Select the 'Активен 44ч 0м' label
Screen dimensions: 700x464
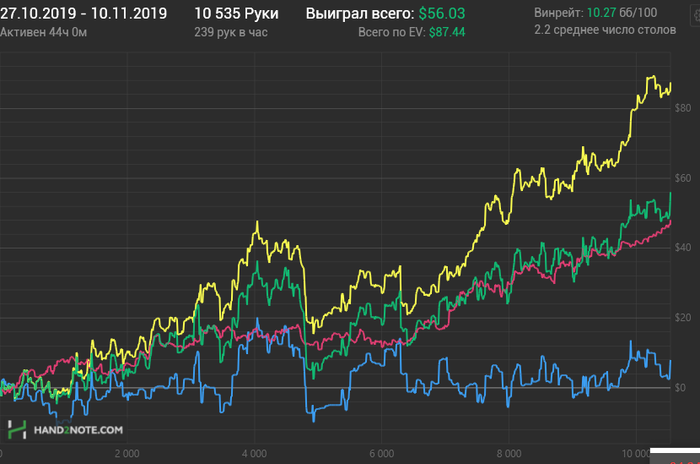(x=43, y=32)
